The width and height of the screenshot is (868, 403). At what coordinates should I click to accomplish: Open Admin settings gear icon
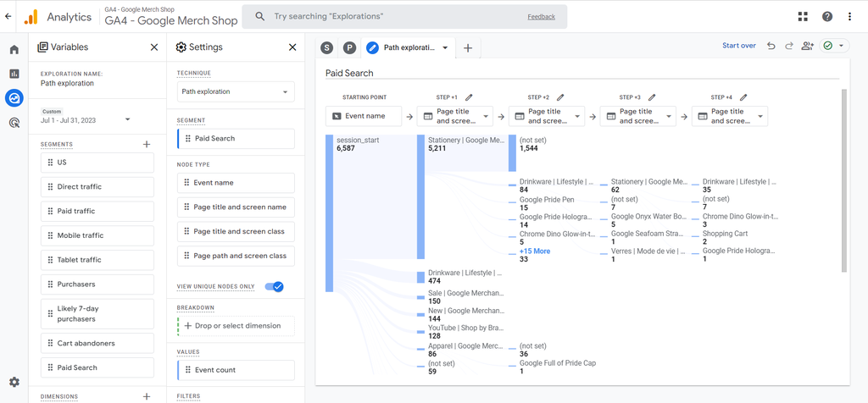14,383
